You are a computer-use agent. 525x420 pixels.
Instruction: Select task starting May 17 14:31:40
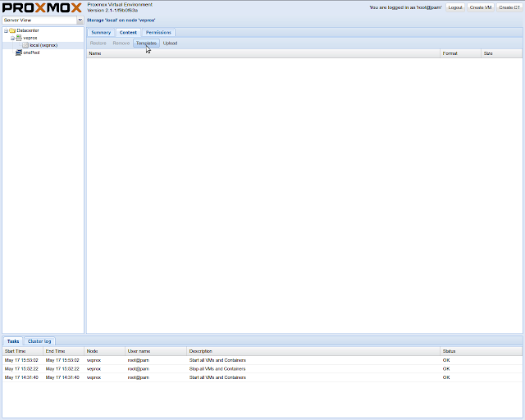coord(262,377)
